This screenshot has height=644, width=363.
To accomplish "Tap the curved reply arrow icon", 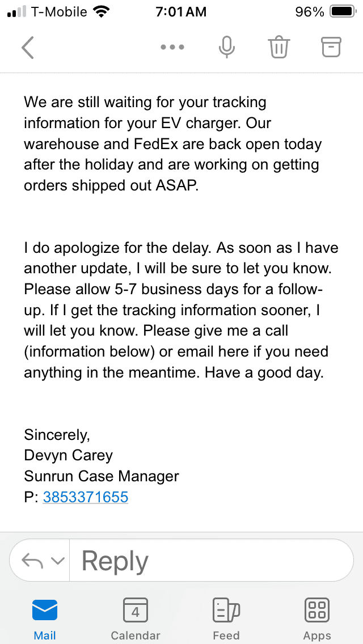I will click(32, 561).
